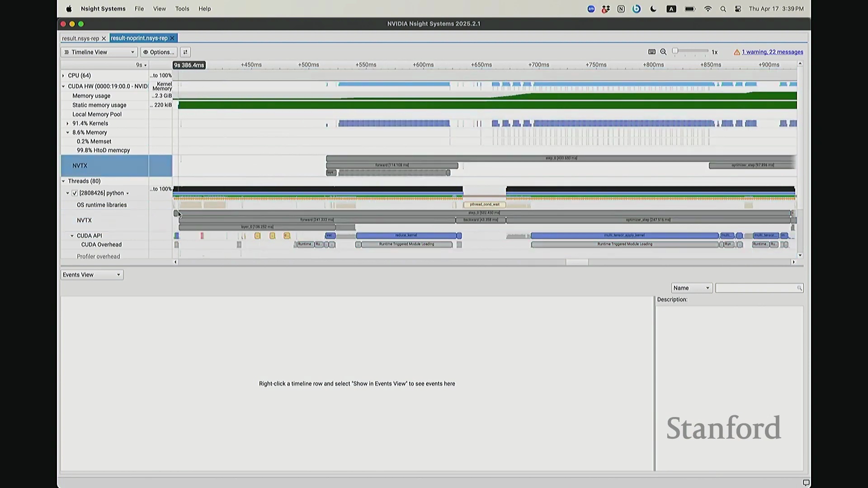Viewport: 868px width, 488px height.
Task: Open the Events View dropdown
Action: (92, 275)
